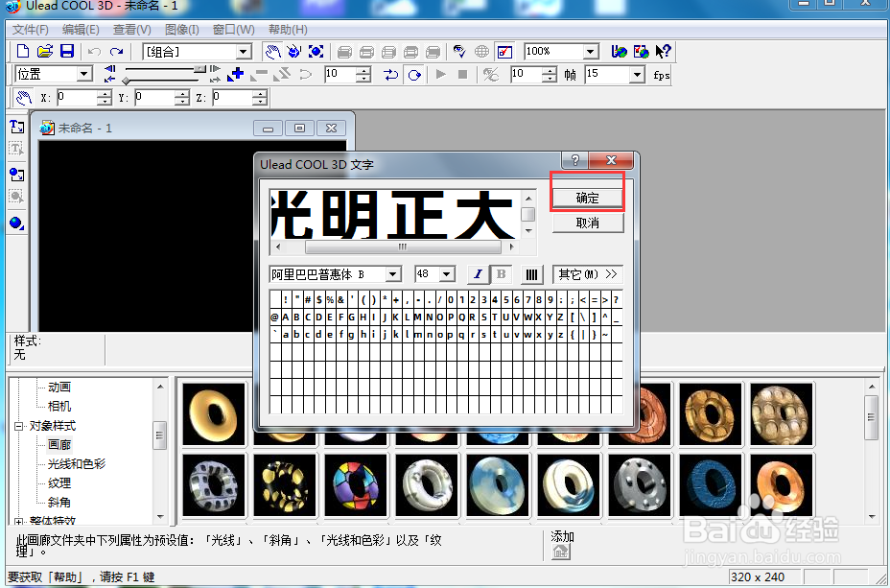This screenshot has width=890, height=588.
Task: Toggle the red check mark icon beside the zoom box
Action: click(504, 52)
